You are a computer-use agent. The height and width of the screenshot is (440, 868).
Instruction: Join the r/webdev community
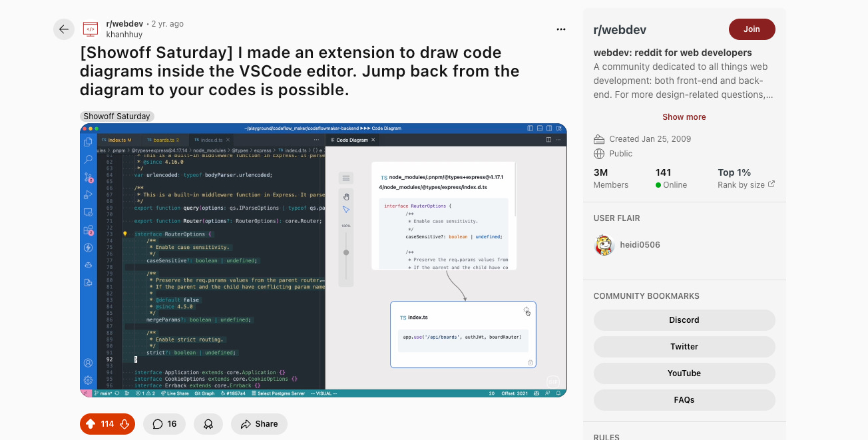click(x=752, y=29)
